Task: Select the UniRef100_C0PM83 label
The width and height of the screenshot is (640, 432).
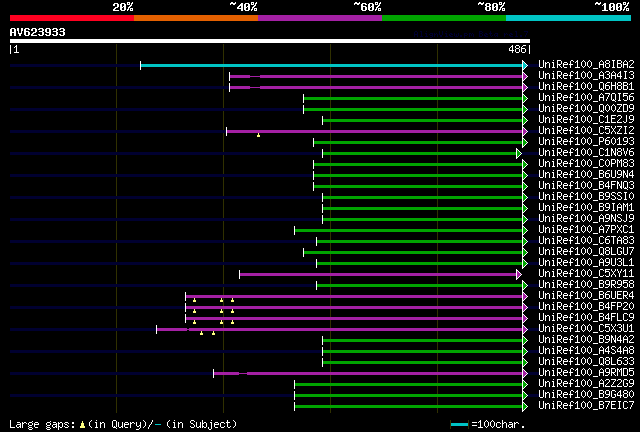Action: [586, 164]
